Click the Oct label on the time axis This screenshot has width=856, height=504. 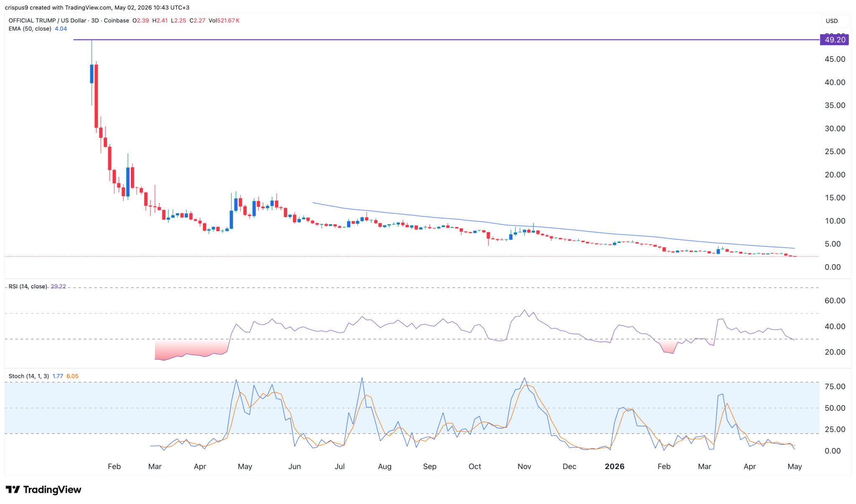pos(475,466)
